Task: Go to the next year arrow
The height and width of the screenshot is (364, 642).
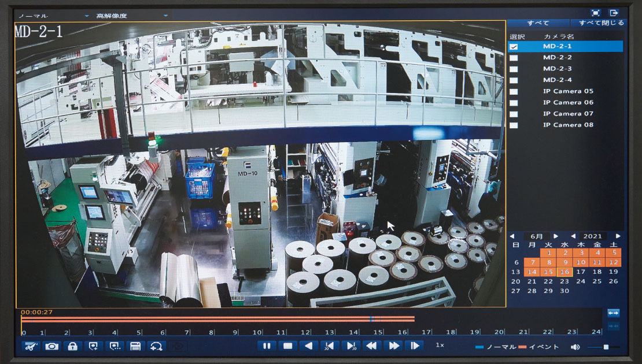Action: [618, 236]
